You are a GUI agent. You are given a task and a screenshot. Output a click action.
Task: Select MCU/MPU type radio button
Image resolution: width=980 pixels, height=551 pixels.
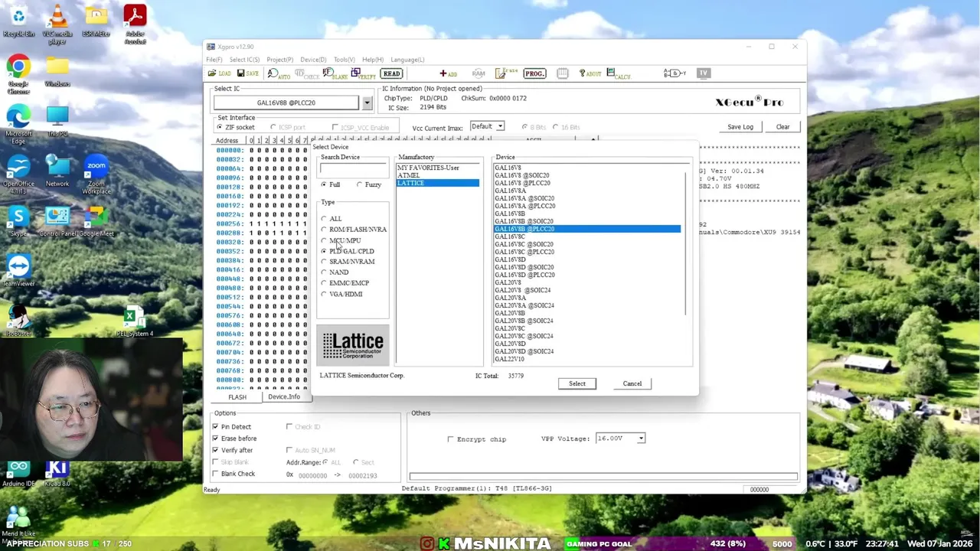(324, 241)
